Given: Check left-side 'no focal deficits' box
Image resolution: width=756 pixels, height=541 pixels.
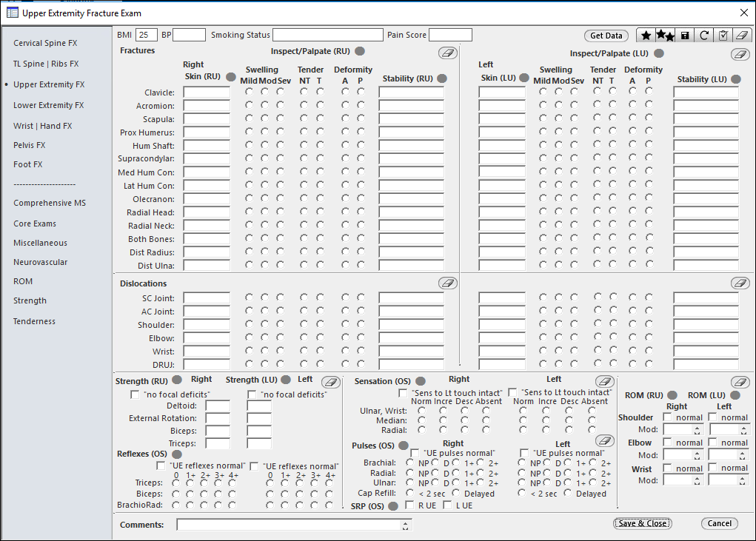Looking at the screenshot, I should click(252, 394).
